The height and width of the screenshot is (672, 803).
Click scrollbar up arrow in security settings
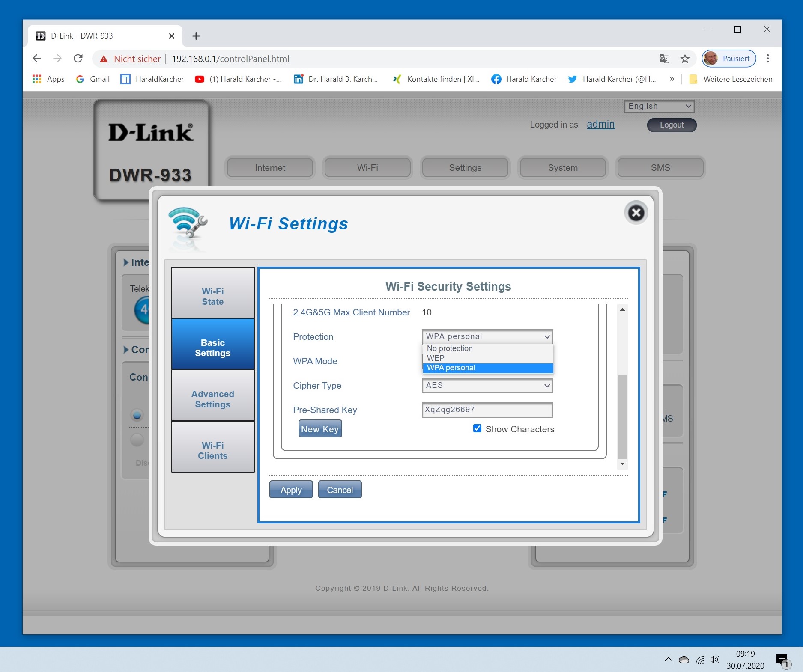click(623, 309)
